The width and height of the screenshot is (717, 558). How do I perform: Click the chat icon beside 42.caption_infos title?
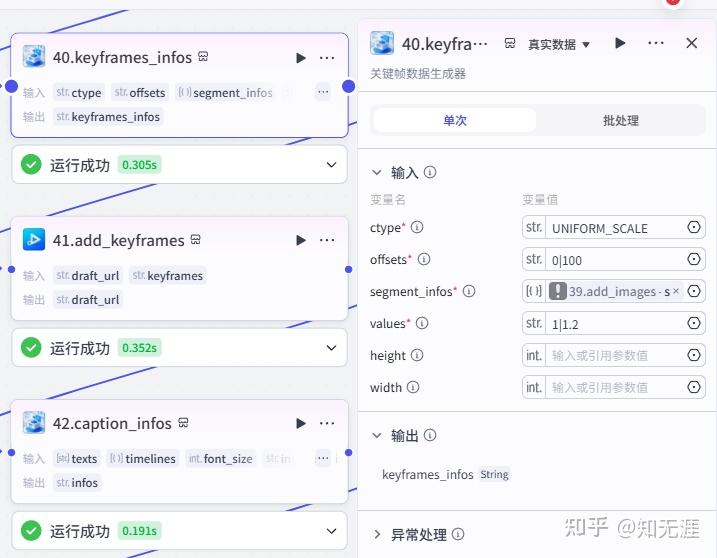[x=183, y=422]
